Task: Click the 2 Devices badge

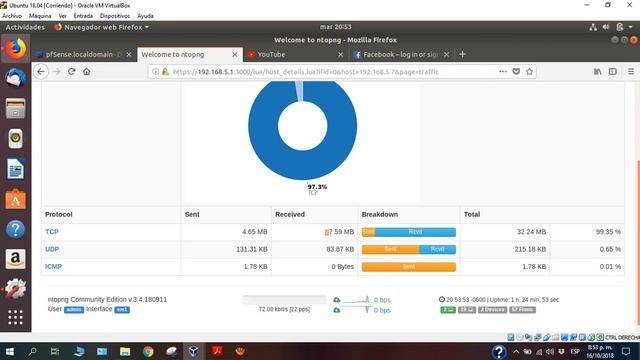Action: click(x=493, y=310)
